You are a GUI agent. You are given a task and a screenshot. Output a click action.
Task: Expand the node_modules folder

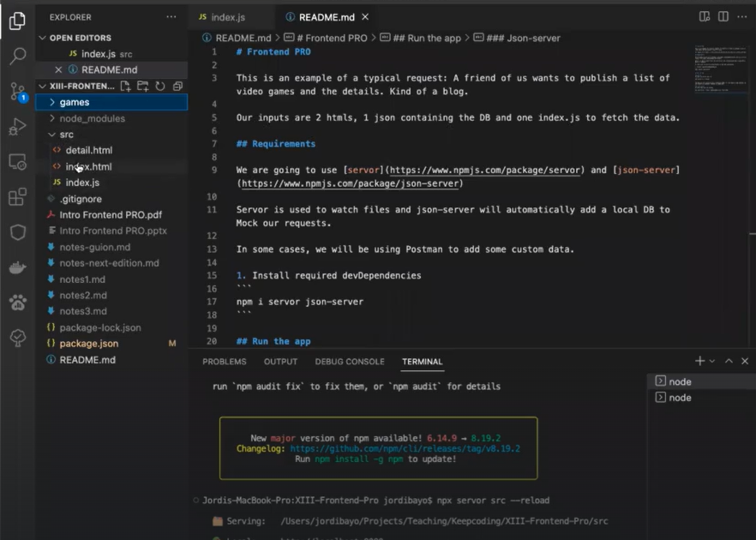111,118
